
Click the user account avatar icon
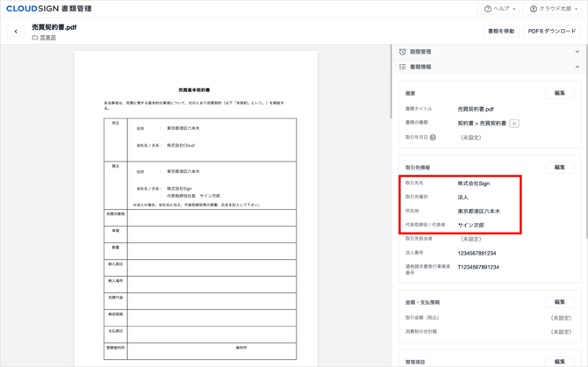[x=534, y=9]
